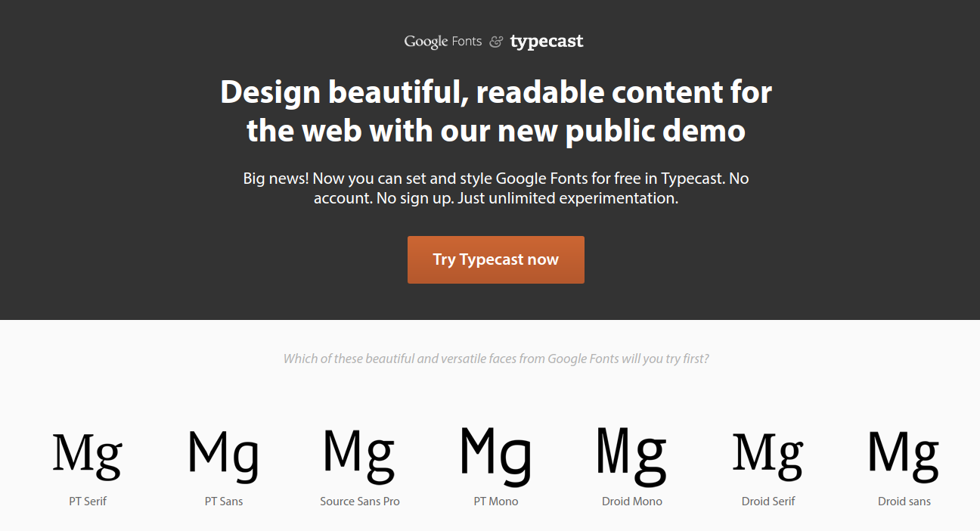Open the Source Sans Pro label link
Screen dimensions: 980x531
(360, 501)
